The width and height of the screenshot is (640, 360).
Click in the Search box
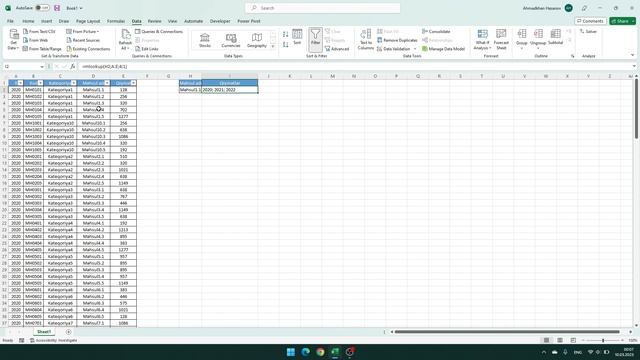(x=322, y=8)
